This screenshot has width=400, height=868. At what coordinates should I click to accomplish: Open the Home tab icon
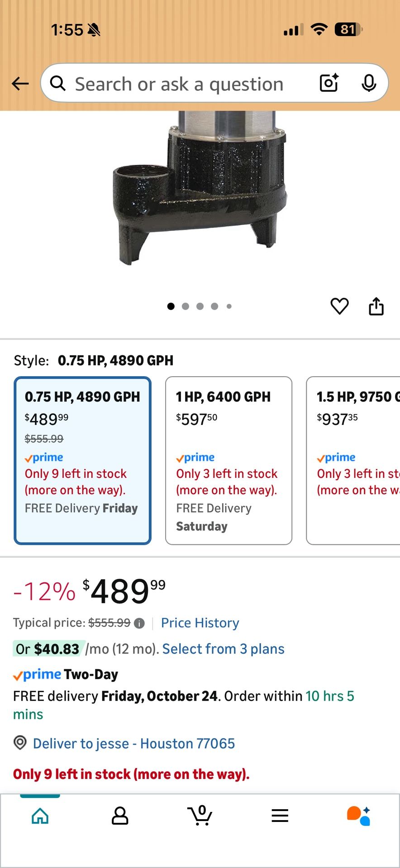coord(40,816)
